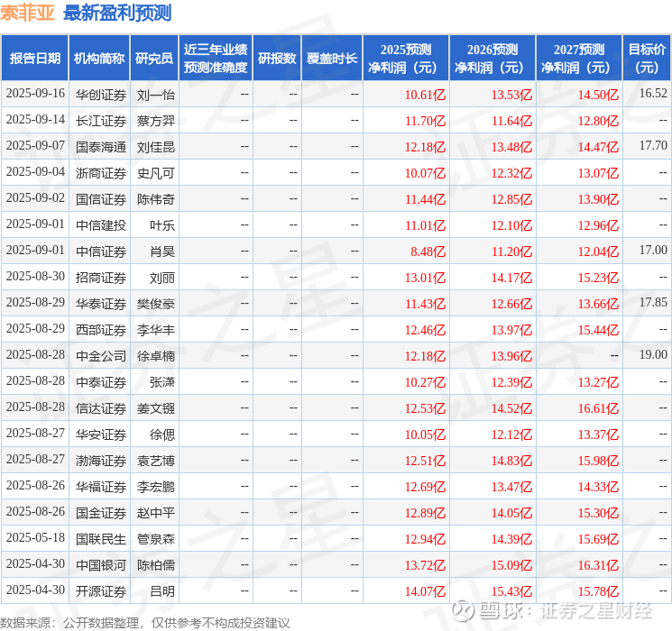Click 中金公司 institution cell
This screenshot has width=672, height=631.
[101, 356]
